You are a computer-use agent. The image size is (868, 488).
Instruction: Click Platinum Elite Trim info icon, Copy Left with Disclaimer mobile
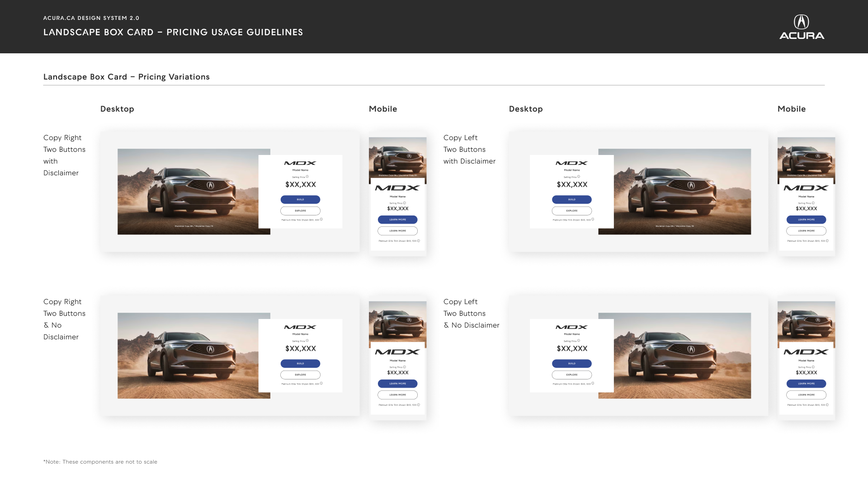[827, 240]
